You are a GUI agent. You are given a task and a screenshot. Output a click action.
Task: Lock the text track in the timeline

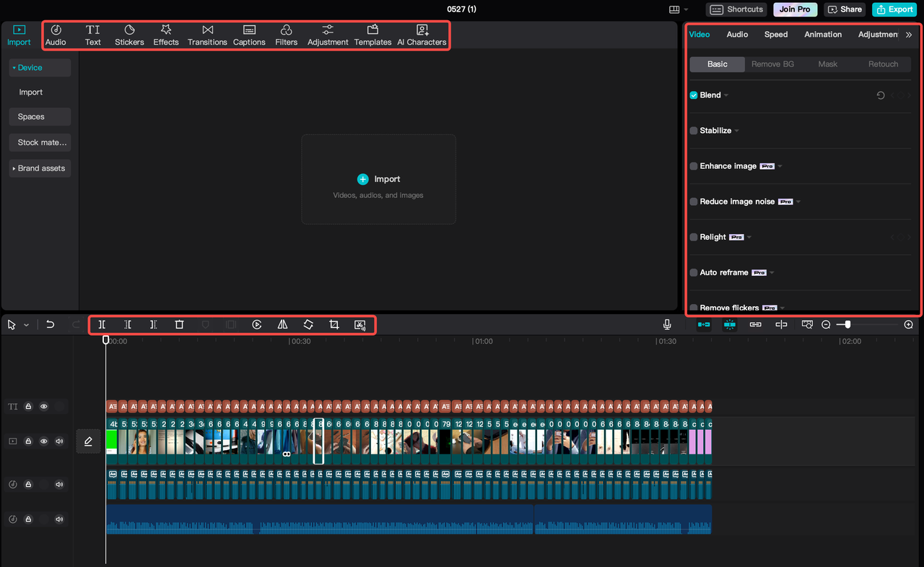[27, 406]
